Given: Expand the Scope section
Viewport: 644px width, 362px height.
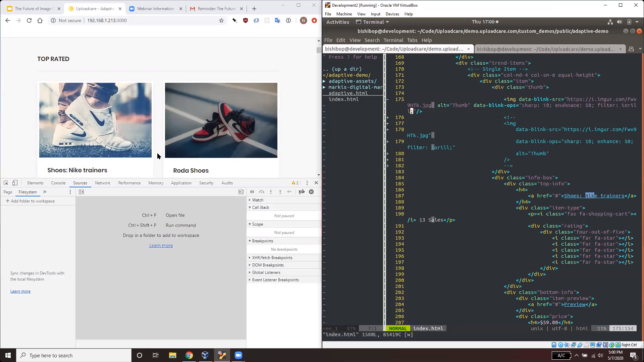Looking at the screenshot, I should coord(257,224).
